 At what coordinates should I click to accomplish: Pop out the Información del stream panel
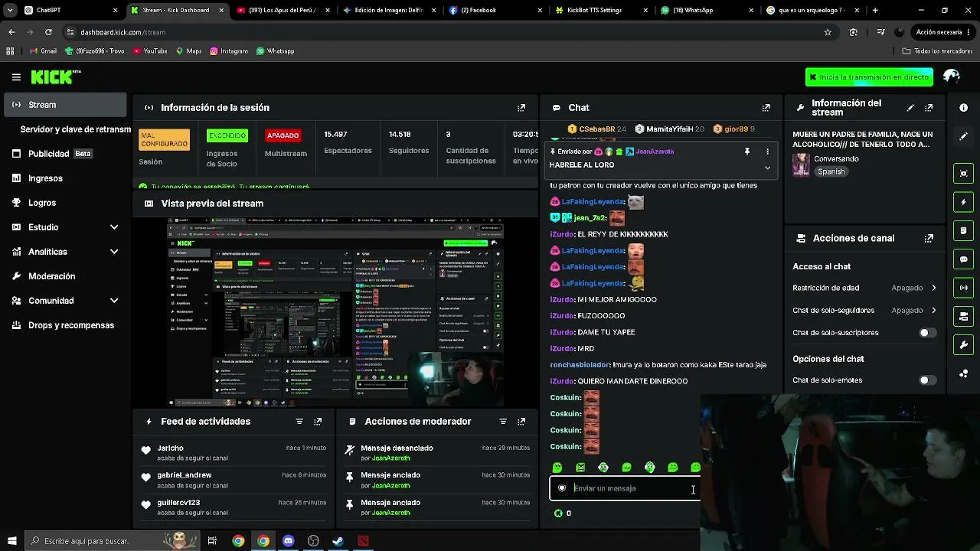pos(929,108)
